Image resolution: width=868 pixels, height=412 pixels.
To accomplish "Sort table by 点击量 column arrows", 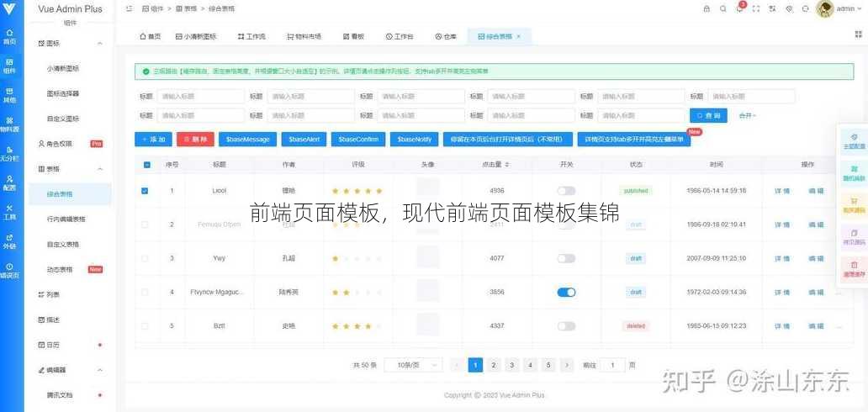I will pyautogui.click(x=507, y=165).
